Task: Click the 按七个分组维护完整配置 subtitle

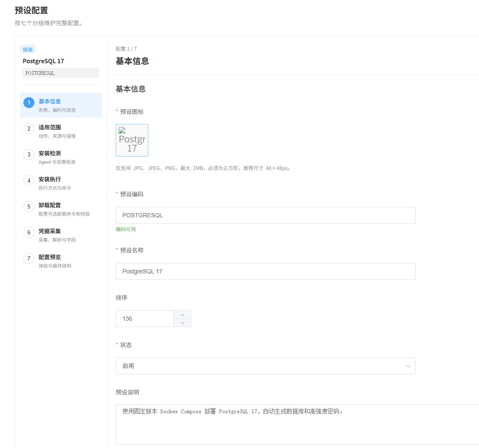Action: 49,23
